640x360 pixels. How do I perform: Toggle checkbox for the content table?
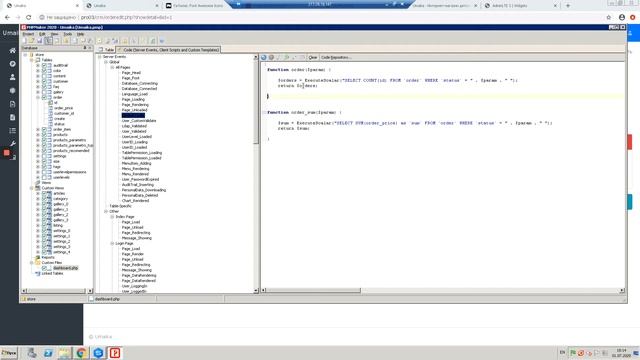[x=44, y=76]
